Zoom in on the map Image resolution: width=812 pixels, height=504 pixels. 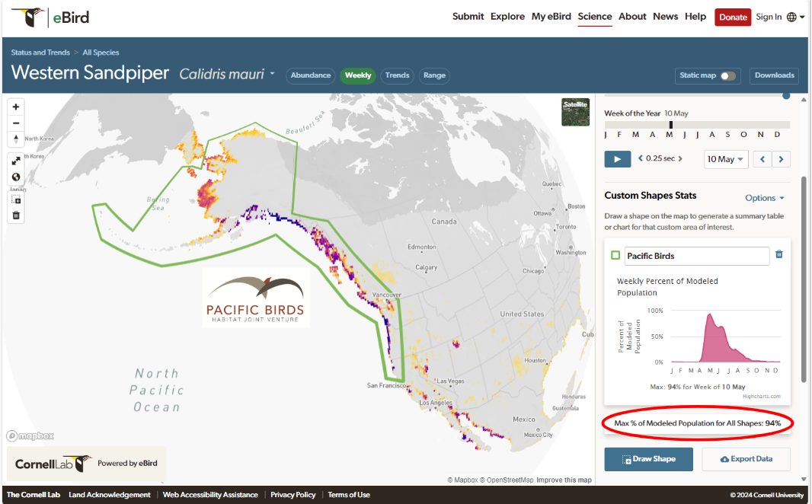tap(16, 107)
